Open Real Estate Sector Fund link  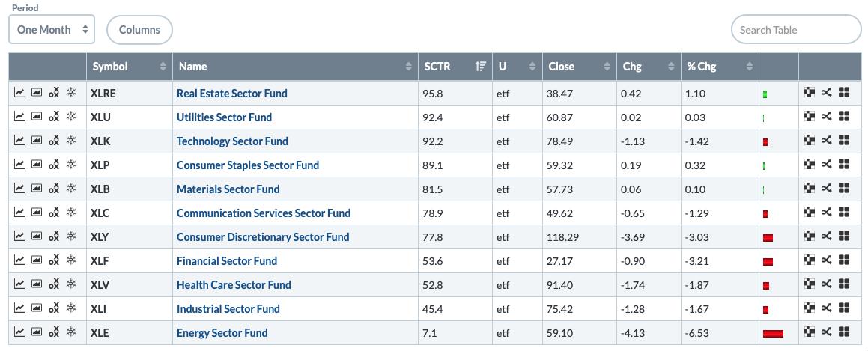coord(231,94)
